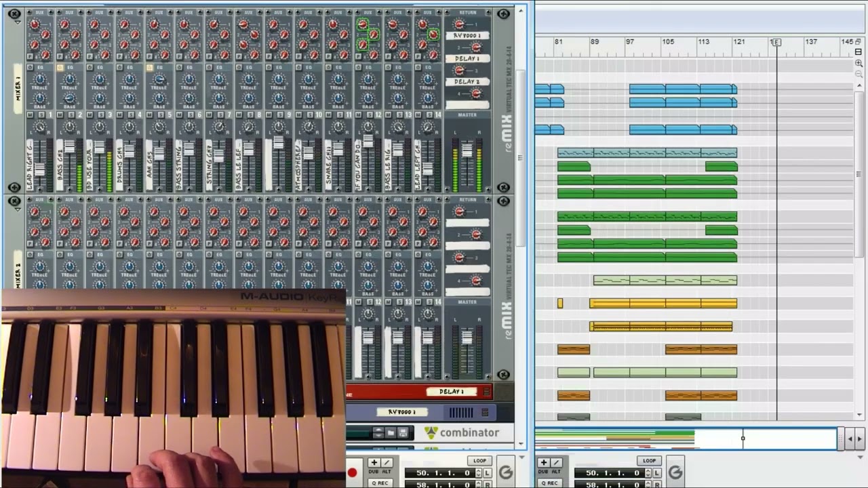Fold the Delay 1 device in rack
868x488 pixels.
pyautogui.click(x=486, y=391)
